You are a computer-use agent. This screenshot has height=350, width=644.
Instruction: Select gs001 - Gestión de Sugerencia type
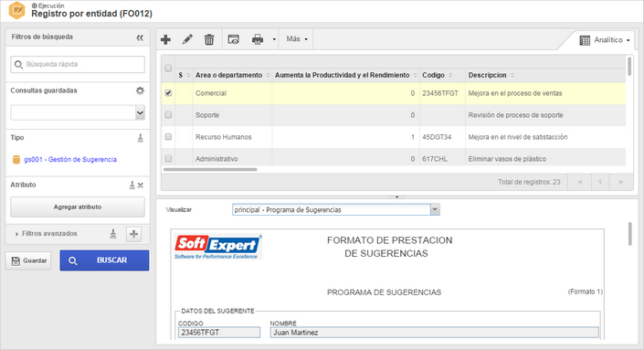pyautogui.click(x=69, y=159)
